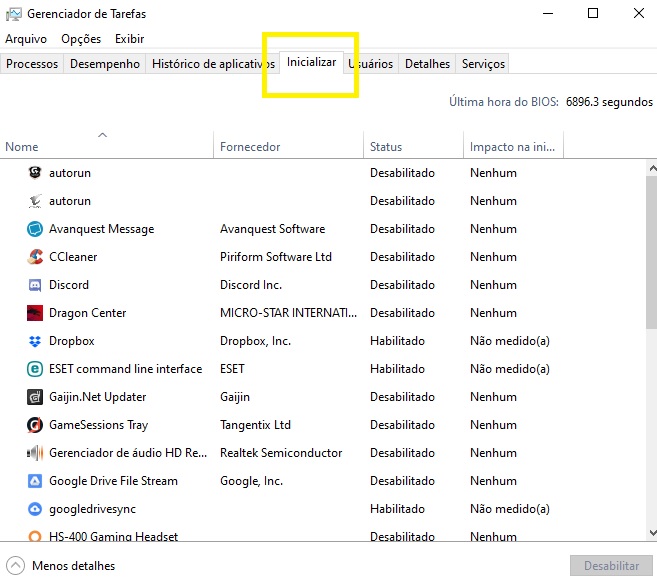Click MICRO-STAR INTERNATI... publisher cell
This screenshot has width=657, height=587.
(288, 313)
